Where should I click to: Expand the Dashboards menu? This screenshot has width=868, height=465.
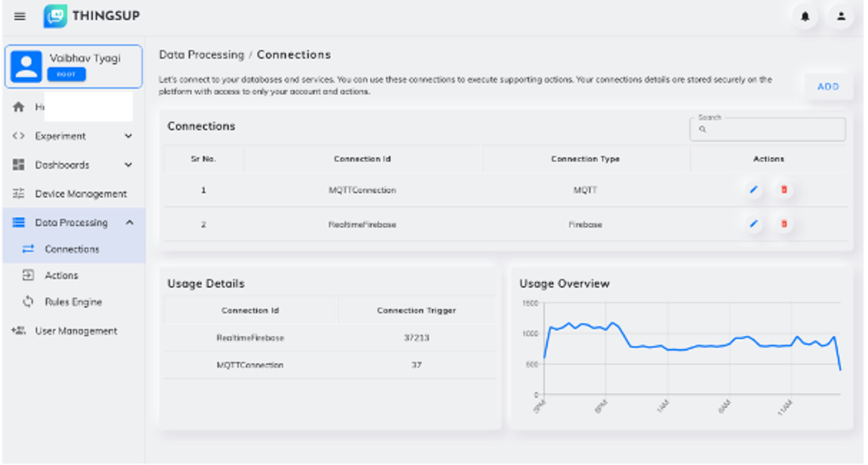[x=128, y=165]
